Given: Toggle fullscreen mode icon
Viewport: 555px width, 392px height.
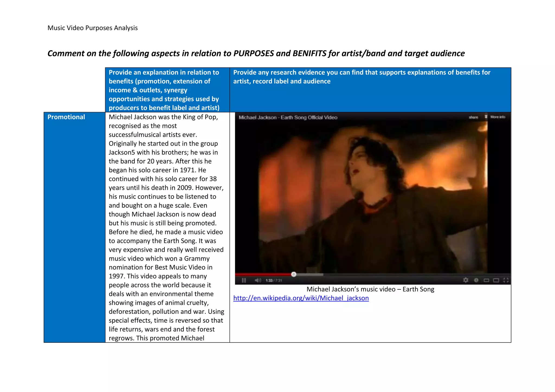Looking at the screenshot, I should coord(506,280).
